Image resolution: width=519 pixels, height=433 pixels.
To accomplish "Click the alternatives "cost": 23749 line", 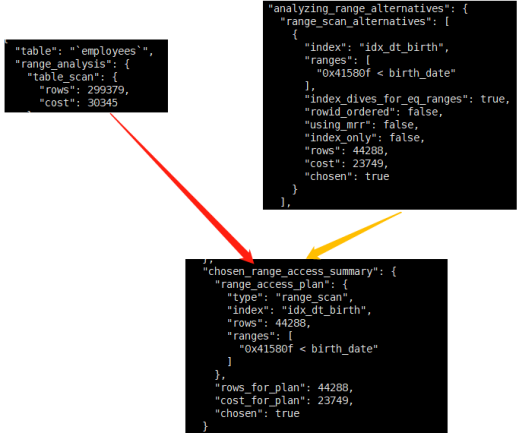I will coord(346,164).
